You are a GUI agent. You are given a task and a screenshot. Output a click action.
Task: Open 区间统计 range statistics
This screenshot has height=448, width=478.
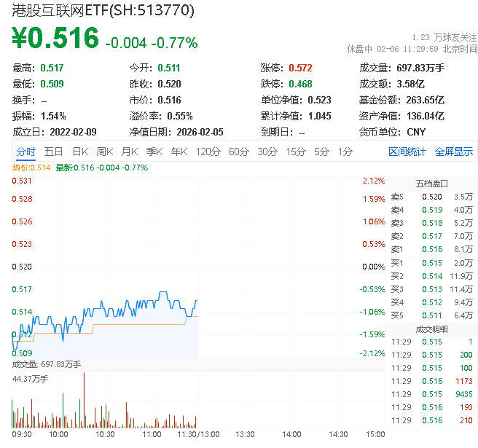tap(407, 152)
